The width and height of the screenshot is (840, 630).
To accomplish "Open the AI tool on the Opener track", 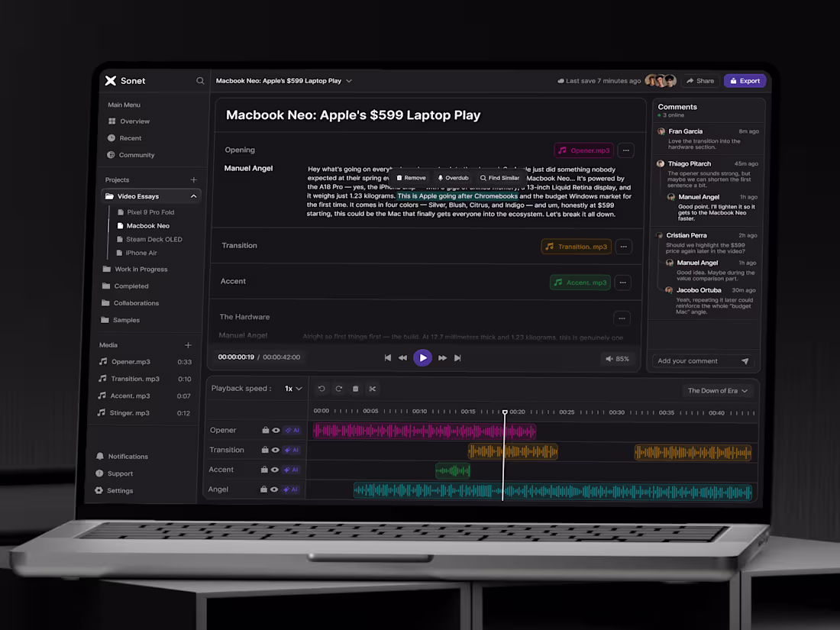I will click(290, 430).
